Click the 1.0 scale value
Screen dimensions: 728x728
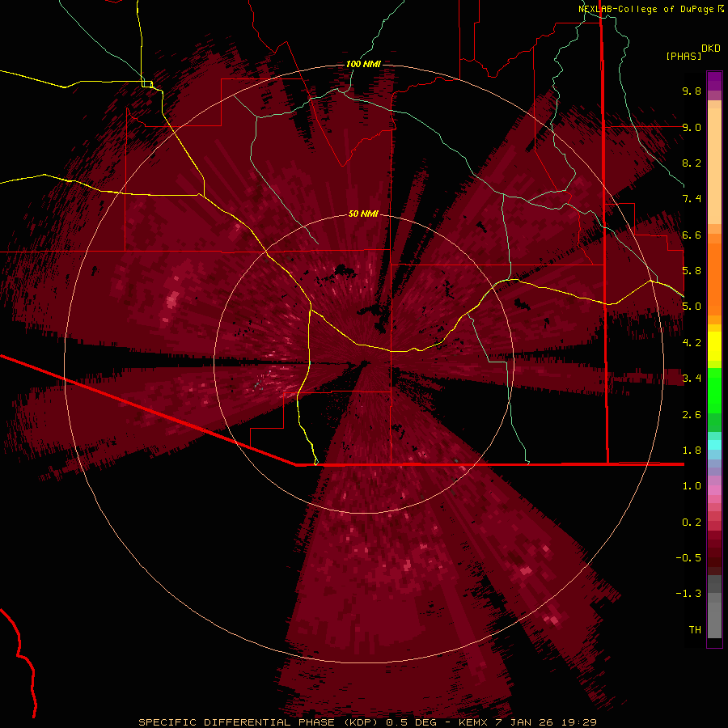pyautogui.click(x=692, y=486)
